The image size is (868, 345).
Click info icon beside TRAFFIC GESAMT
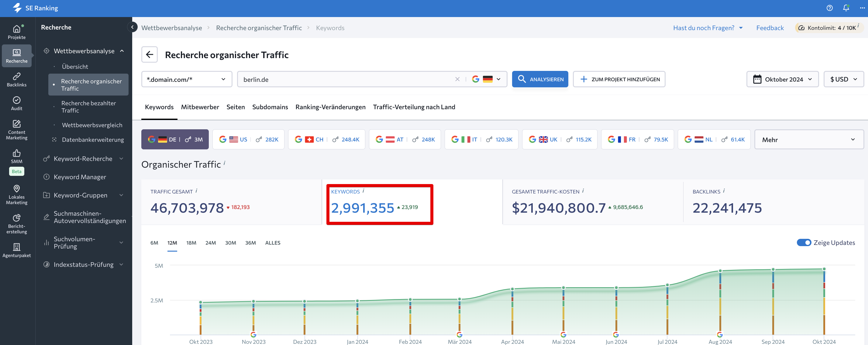[x=196, y=190]
